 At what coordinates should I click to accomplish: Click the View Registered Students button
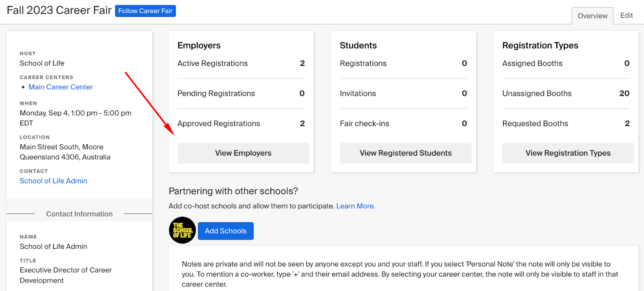[x=405, y=153]
